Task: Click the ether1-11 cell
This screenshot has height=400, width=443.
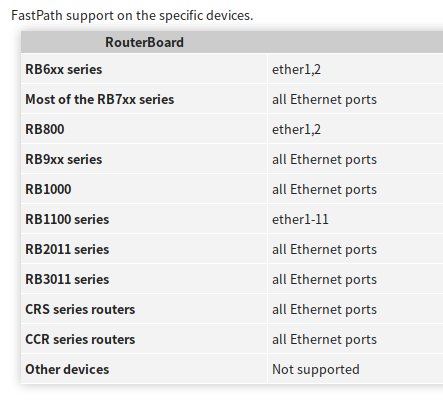Action: [x=300, y=219]
